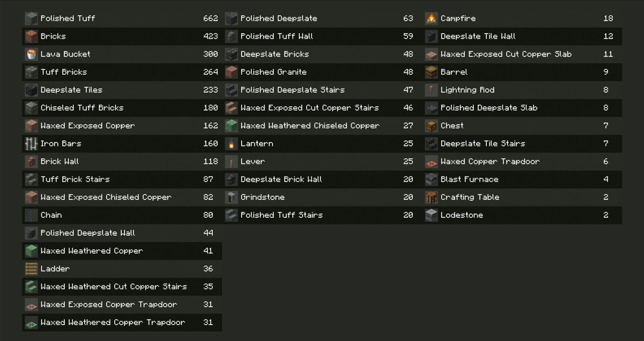
Task: Select the Deepslate Tiles list entry
Action: 122,90
